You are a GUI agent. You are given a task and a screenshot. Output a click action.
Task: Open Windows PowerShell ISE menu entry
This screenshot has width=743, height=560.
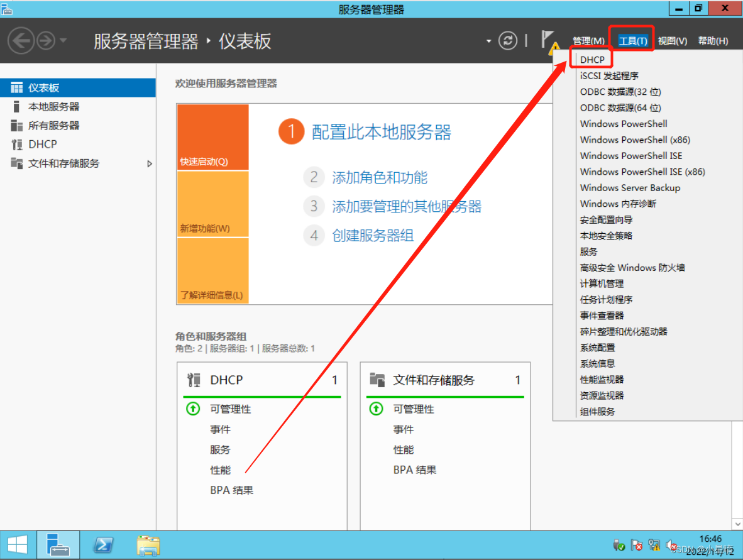(x=630, y=156)
